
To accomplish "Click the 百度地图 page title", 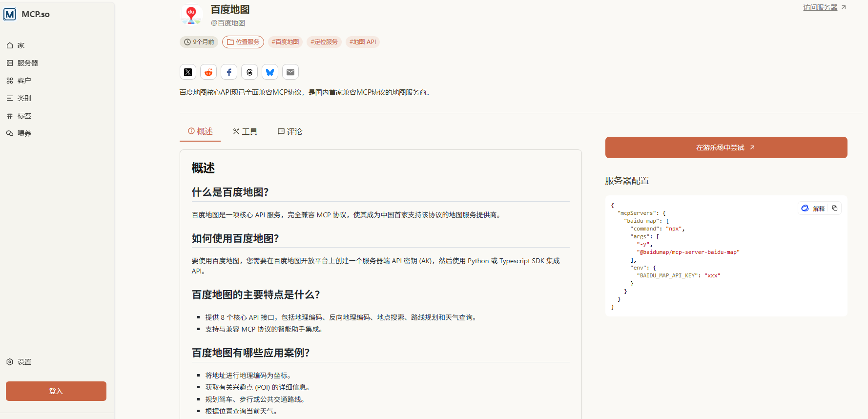I will point(230,10).
